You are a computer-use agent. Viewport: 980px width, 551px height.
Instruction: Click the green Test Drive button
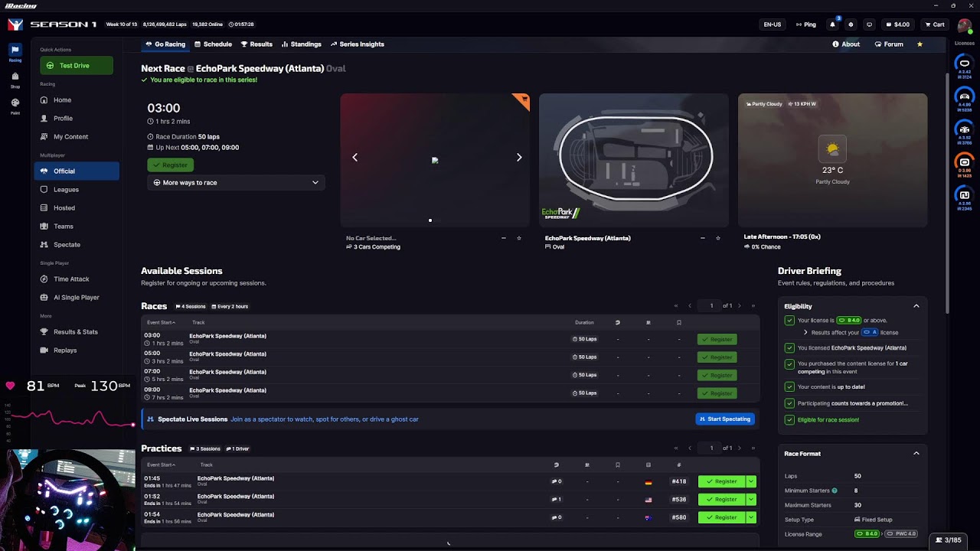pyautogui.click(x=77, y=66)
